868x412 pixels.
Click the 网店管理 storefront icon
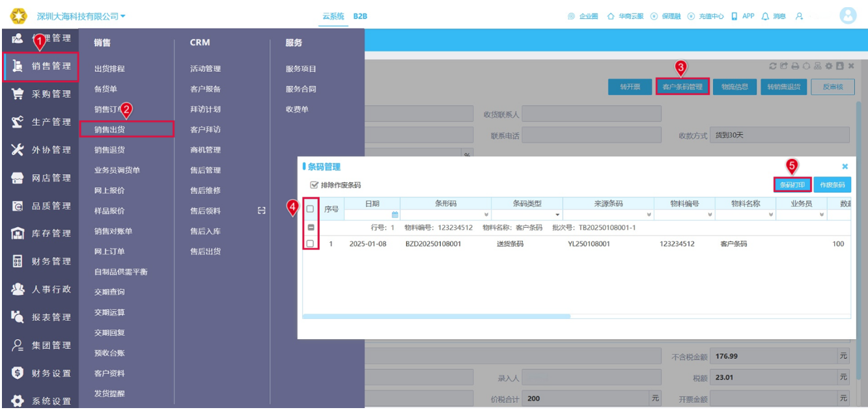click(x=18, y=178)
